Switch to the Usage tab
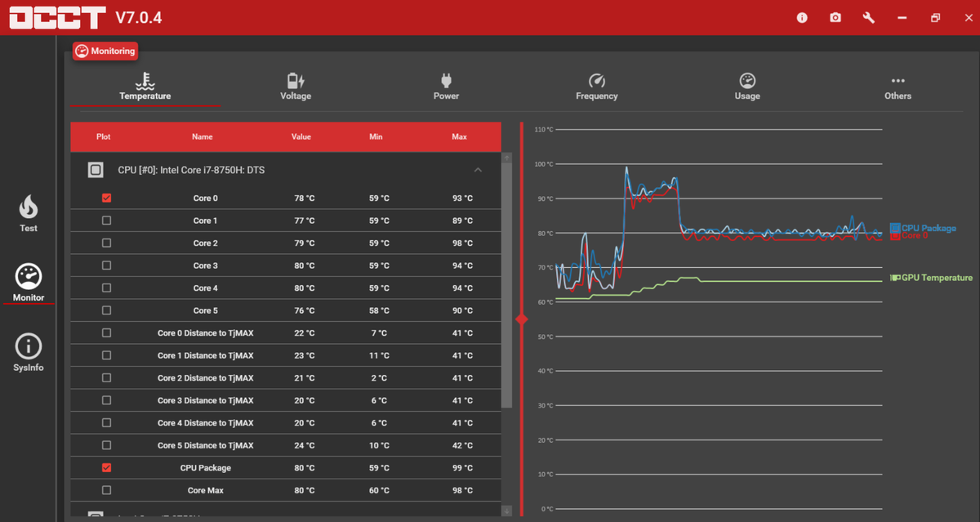980x522 pixels. pos(747,87)
